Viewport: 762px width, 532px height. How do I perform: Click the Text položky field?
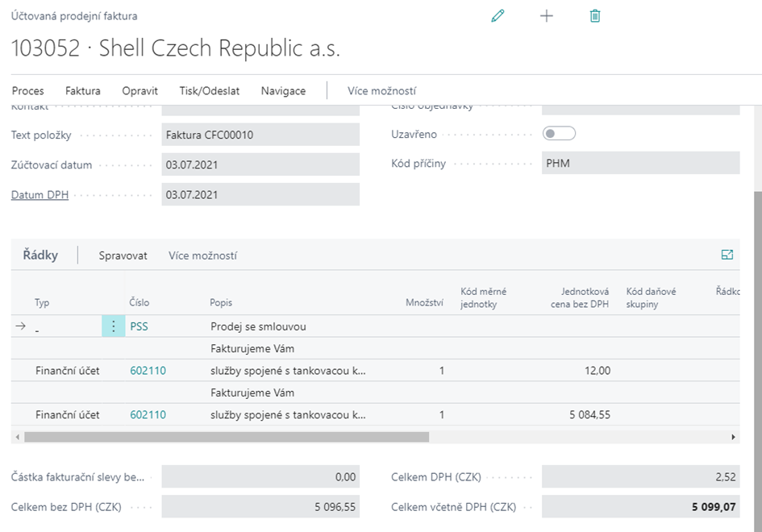point(260,135)
